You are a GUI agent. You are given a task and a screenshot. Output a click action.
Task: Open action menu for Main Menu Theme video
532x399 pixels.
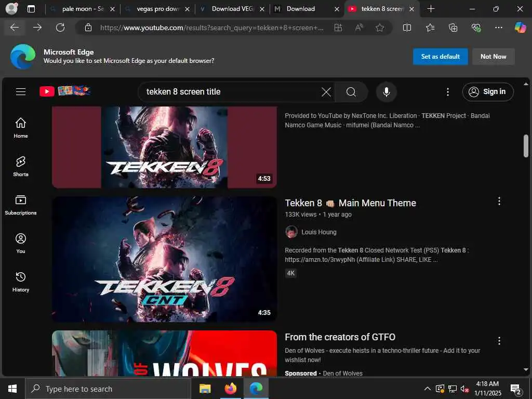point(499,201)
